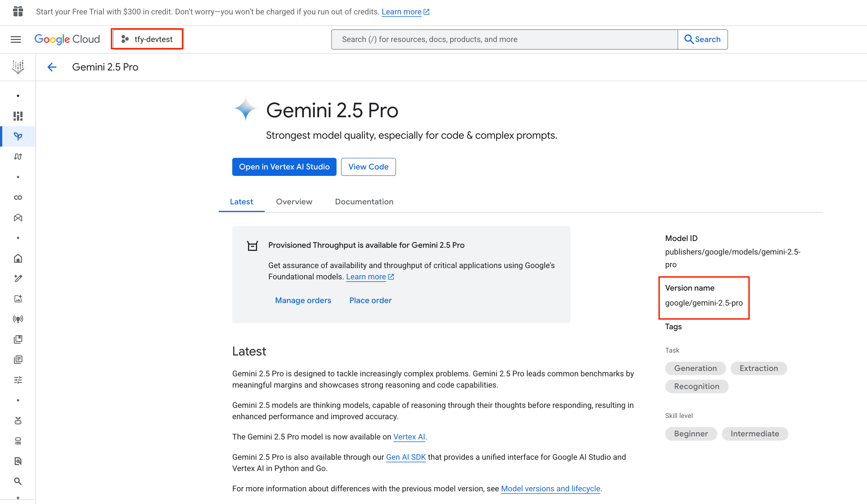Switch to the Documentation tab
Image resolution: width=867 pixels, height=504 pixels.
click(364, 202)
